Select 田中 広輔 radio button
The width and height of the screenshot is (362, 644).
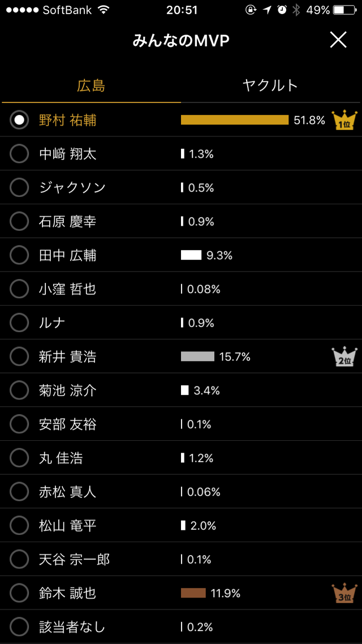coord(19,255)
